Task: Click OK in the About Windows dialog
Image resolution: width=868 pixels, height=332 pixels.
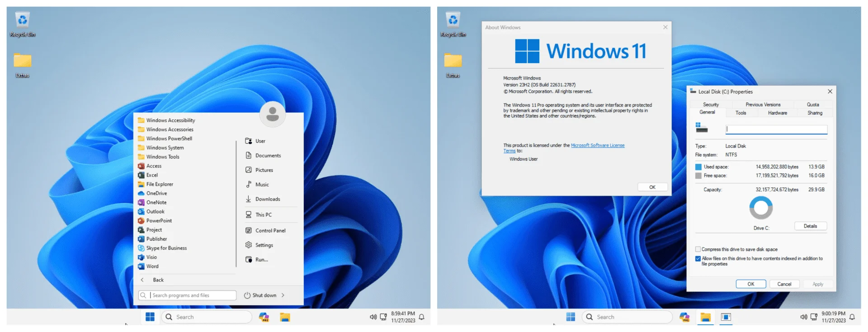Action: point(652,187)
